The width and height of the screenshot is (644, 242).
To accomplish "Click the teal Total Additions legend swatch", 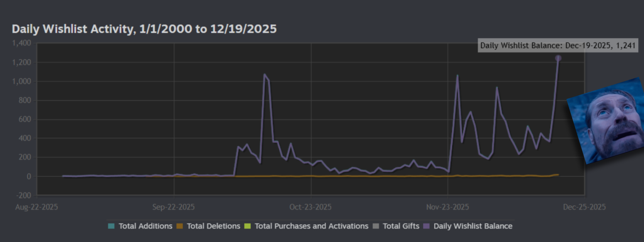I will [x=112, y=226].
